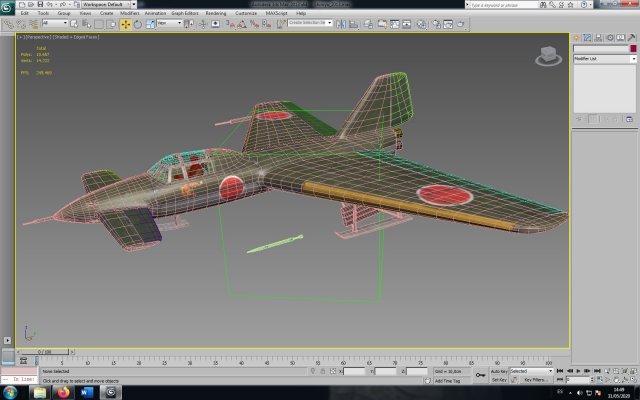Open the selection filter All dropdown
The image size is (640, 400).
tap(55, 23)
